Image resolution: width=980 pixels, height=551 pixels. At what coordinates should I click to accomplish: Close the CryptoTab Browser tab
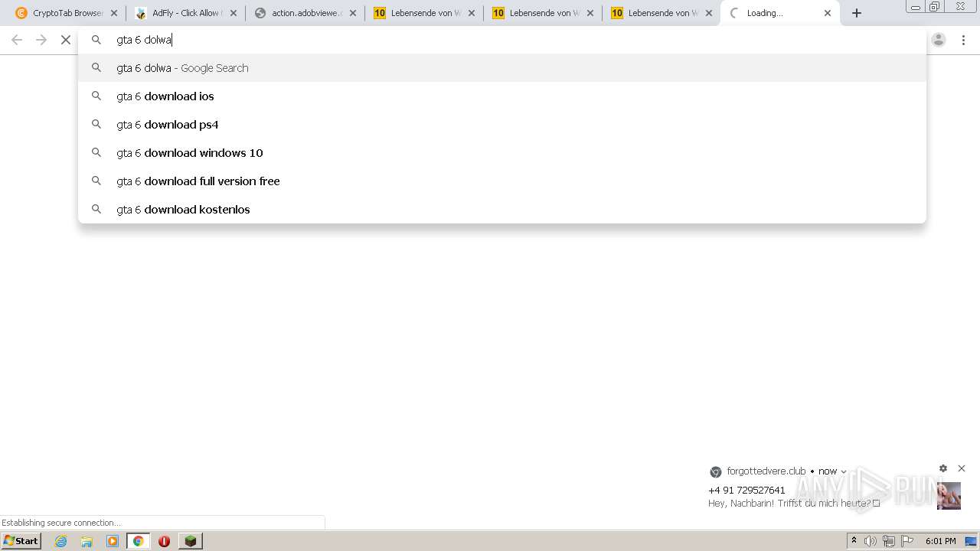(x=114, y=13)
